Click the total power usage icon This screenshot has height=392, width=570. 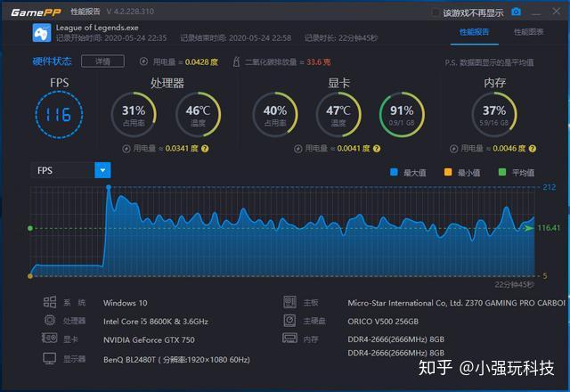tap(143, 61)
